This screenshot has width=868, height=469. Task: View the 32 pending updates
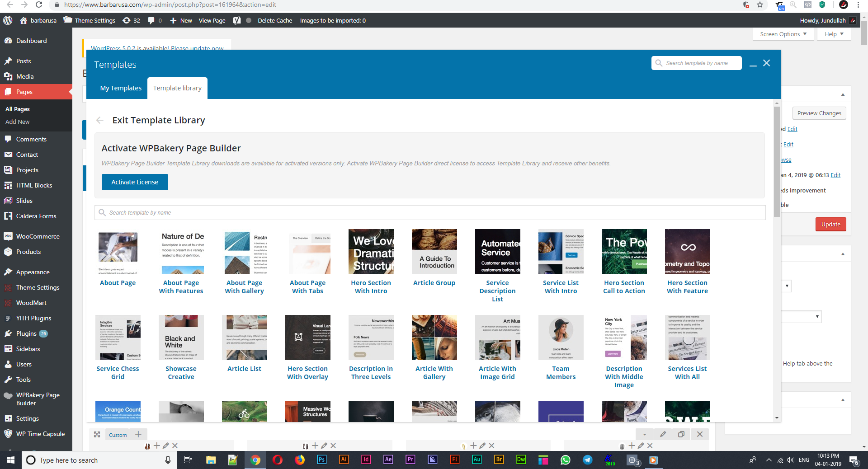tap(132, 20)
